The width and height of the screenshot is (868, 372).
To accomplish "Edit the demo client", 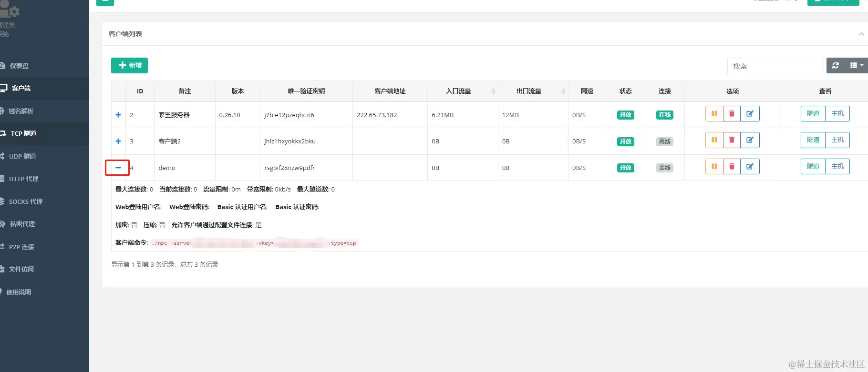I will click(x=750, y=167).
